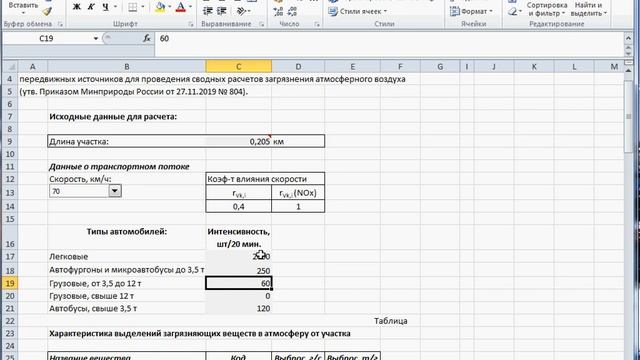Viewport: 640px width, 360px height.
Task: Increase indent in Alignment group
Action: pyautogui.click(x=222, y=11)
